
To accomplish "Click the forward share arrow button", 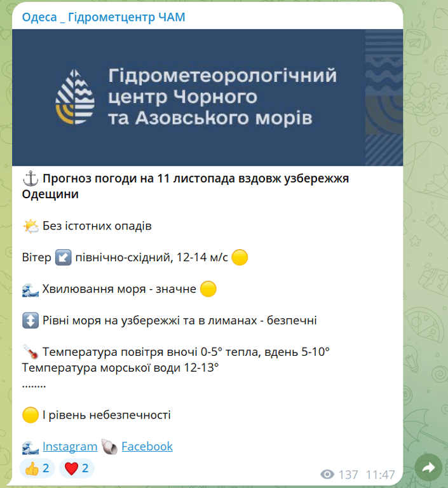I will pyautogui.click(x=428, y=467).
